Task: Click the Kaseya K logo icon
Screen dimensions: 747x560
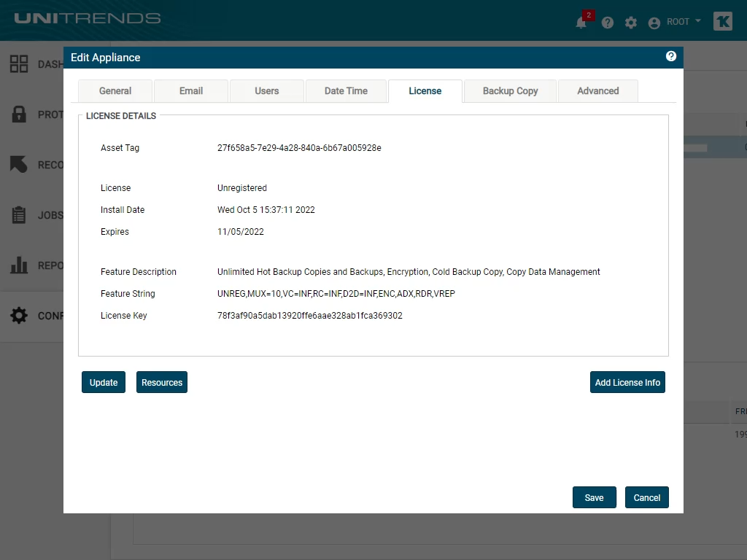Action: (x=723, y=21)
